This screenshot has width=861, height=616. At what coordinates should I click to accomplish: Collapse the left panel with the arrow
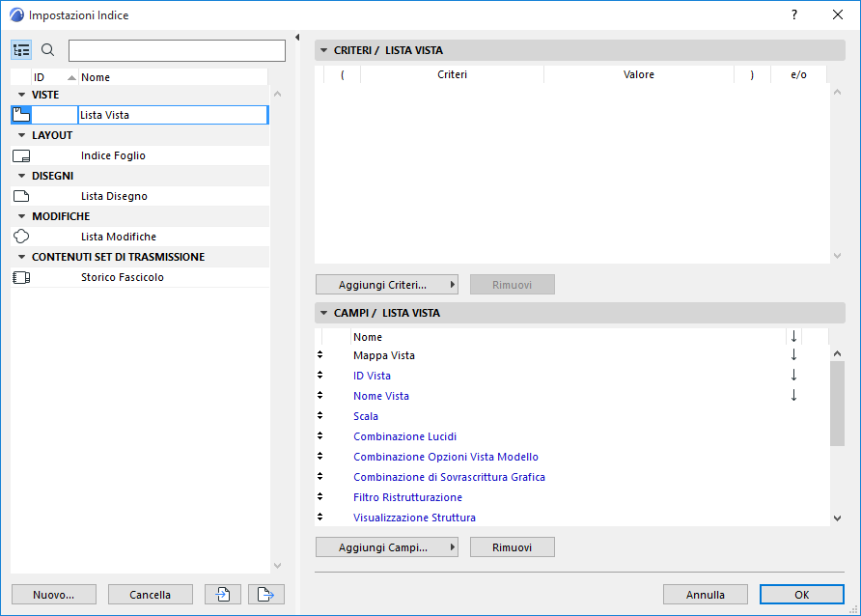[x=297, y=38]
